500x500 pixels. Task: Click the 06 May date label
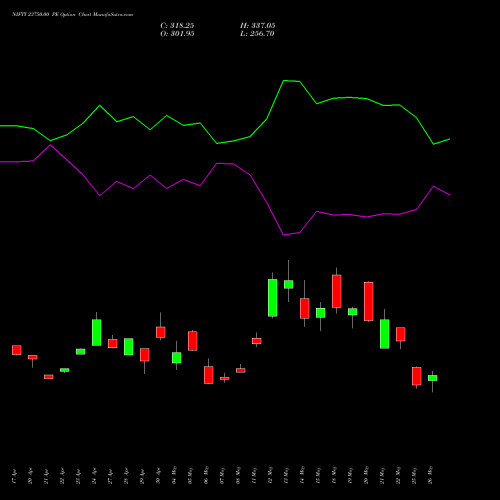pyautogui.click(x=206, y=475)
